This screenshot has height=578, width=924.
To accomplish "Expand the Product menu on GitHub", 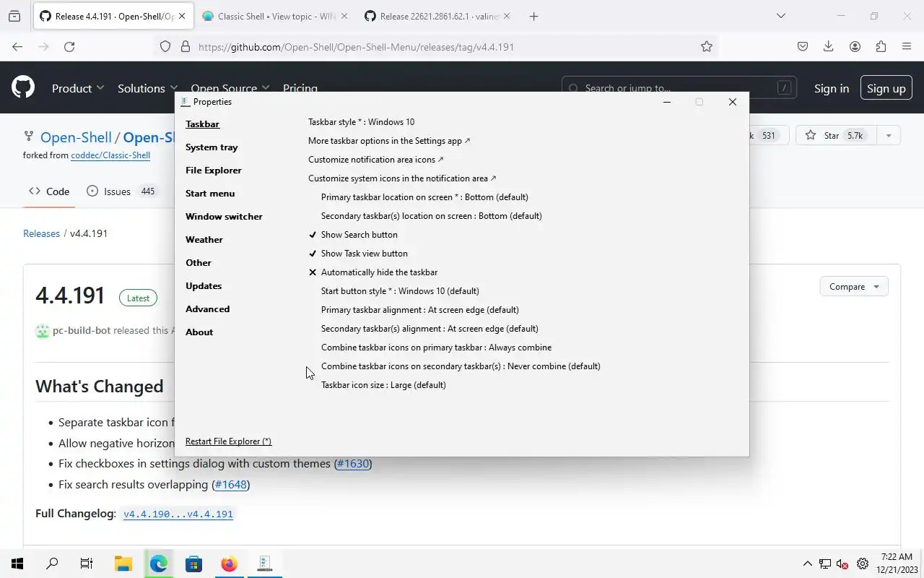I will point(78,88).
